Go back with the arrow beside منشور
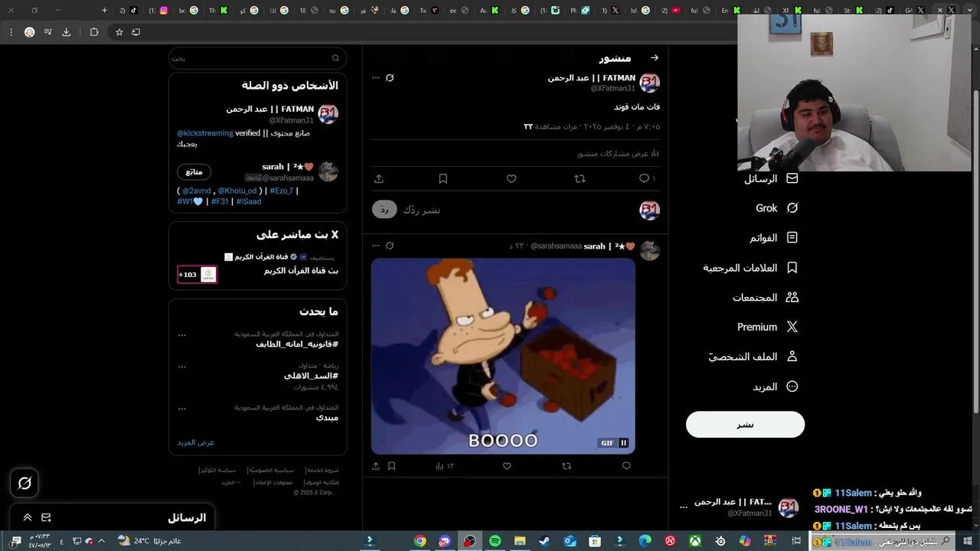The width and height of the screenshot is (980, 551). point(654,58)
